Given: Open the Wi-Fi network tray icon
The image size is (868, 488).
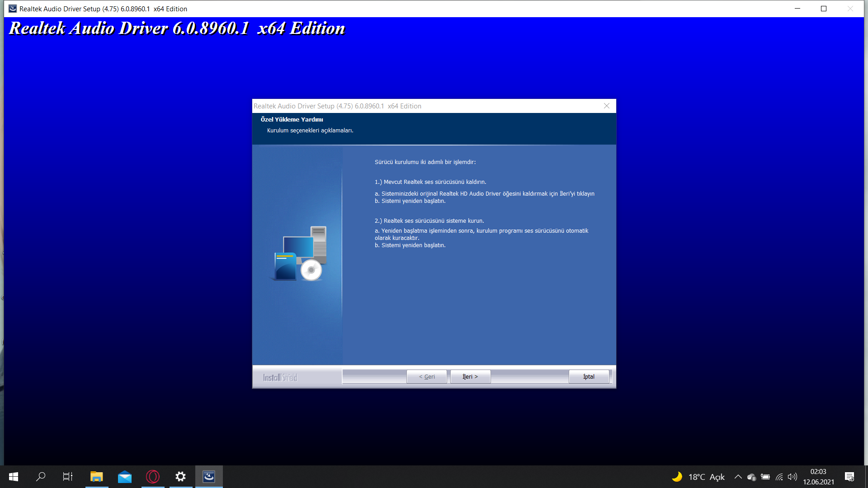Looking at the screenshot, I should click(779, 477).
